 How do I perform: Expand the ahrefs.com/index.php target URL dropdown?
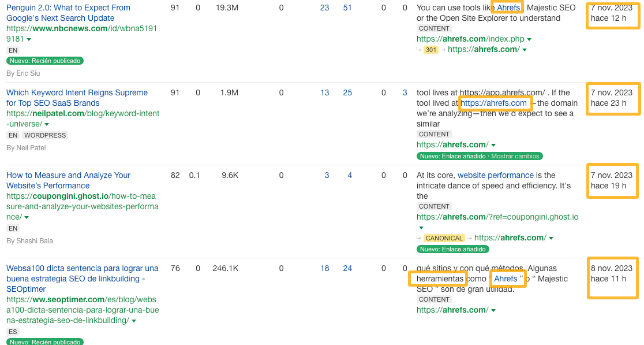(529, 39)
